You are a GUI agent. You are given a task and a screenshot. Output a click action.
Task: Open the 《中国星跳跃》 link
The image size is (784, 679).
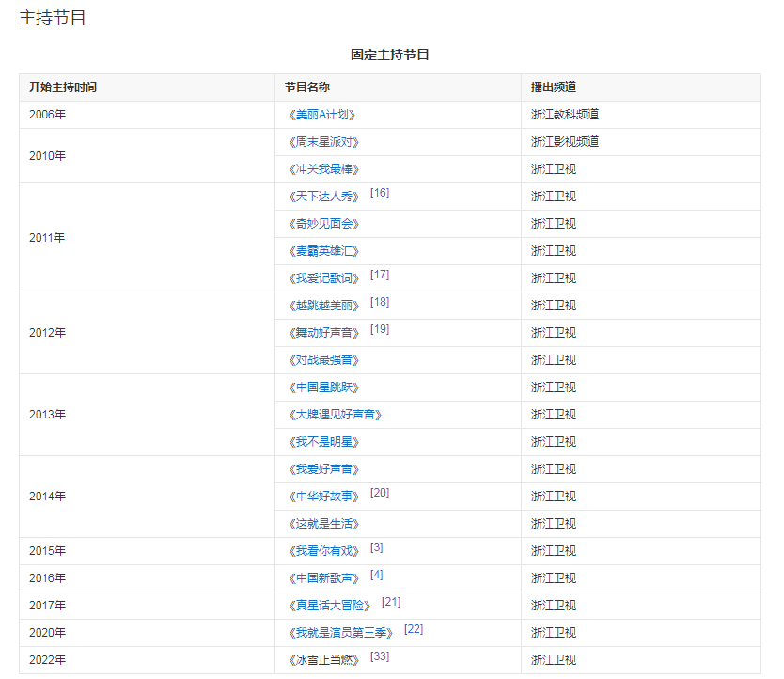[x=322, y=387]
